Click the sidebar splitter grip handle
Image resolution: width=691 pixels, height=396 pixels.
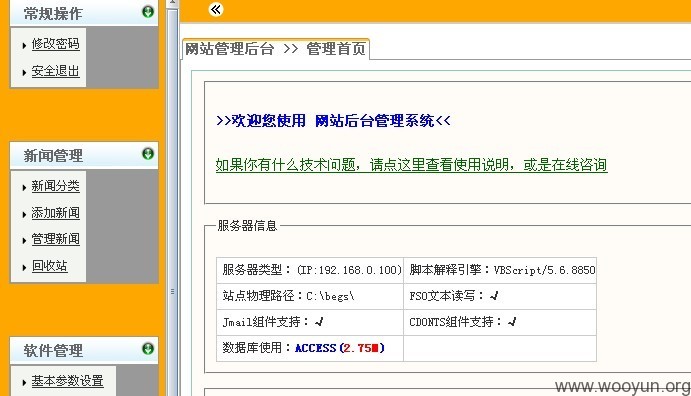[172, 291]
